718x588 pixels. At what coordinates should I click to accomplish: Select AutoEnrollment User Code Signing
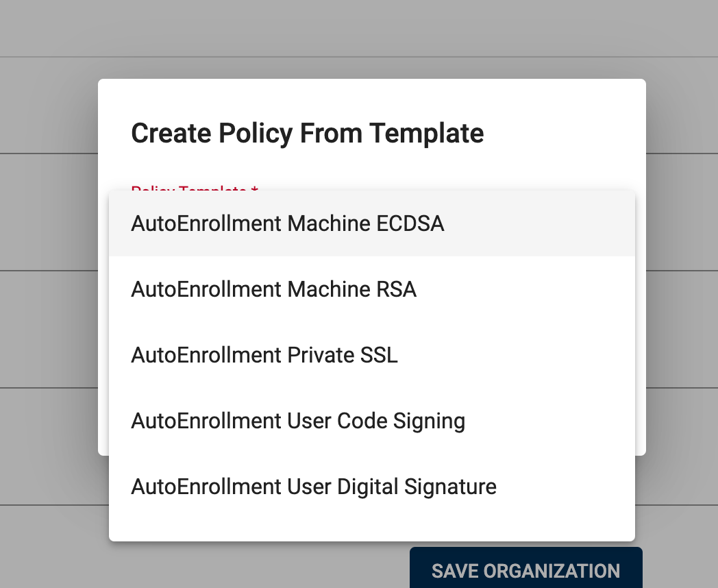pos(298,421)
